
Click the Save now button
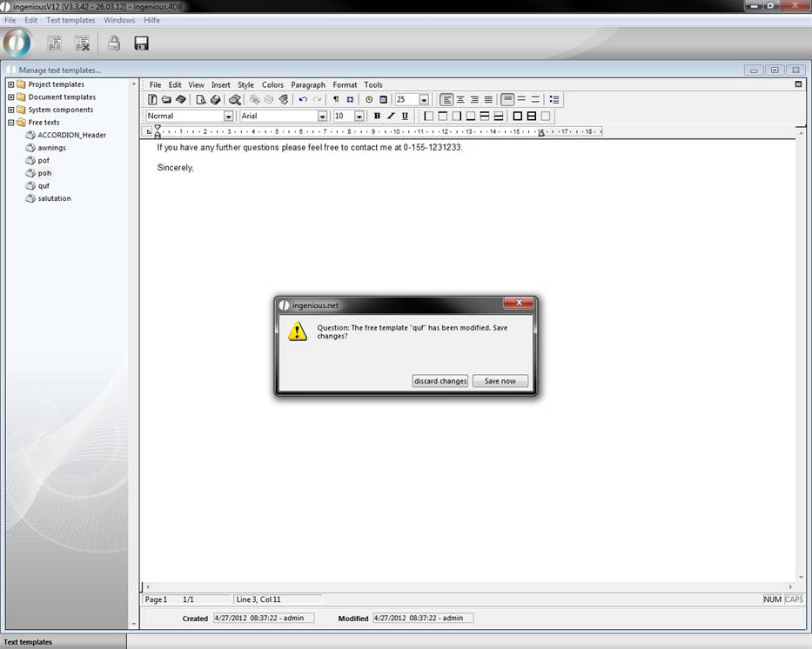[x=500, y=381]
